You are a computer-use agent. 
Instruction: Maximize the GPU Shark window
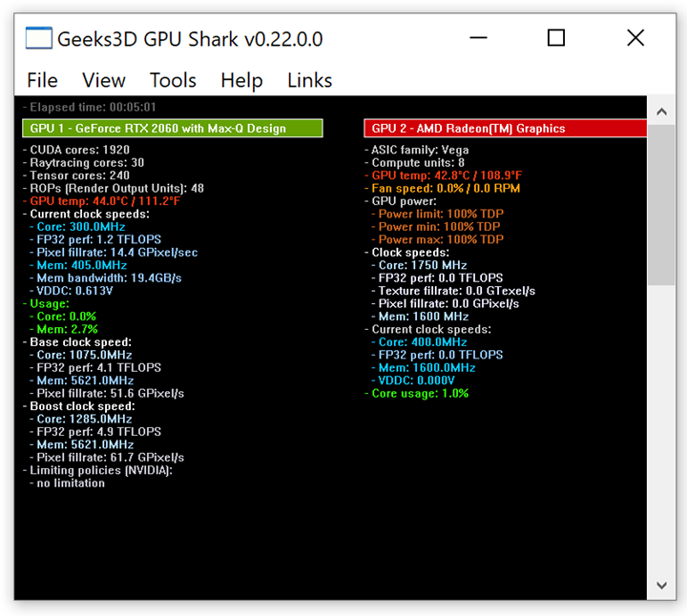pos(556,37)
